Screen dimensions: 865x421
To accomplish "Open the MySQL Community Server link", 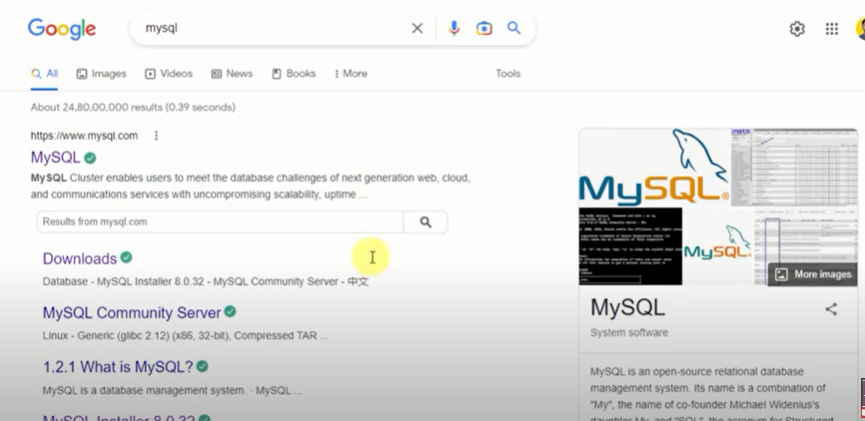I will pyautogui.click(x=132, y=313).
